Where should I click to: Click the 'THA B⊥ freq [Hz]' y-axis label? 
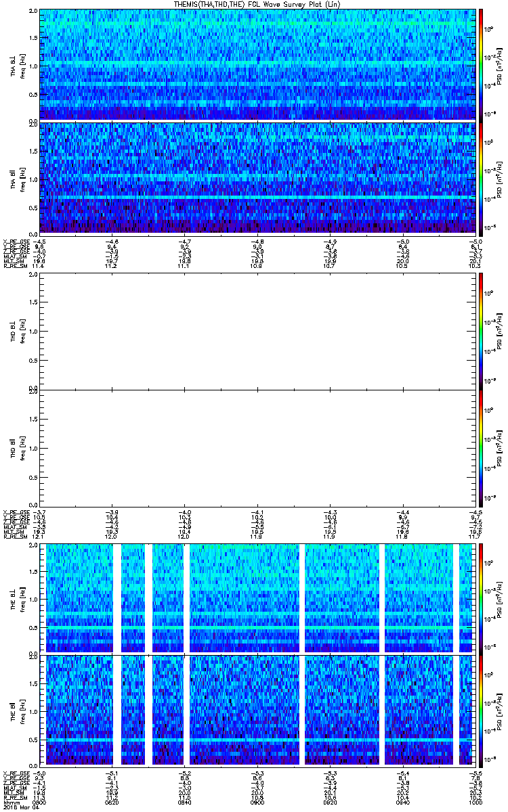click(x=18, y=65)
